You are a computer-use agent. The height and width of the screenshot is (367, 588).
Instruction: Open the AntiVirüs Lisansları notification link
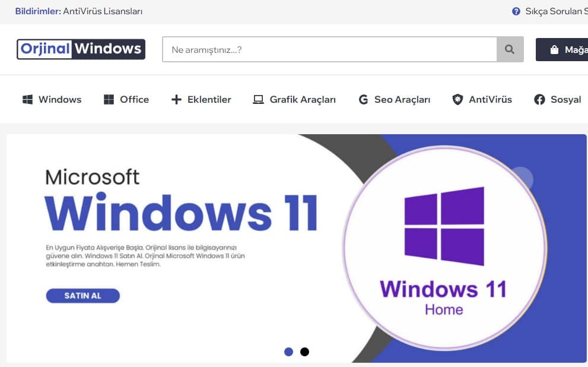(x=103, y=11)
